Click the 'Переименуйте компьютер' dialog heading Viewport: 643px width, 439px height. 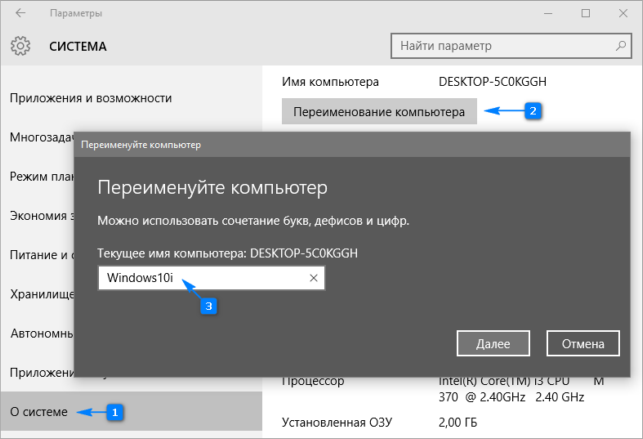pyautogui.click(x=212, y=188)
